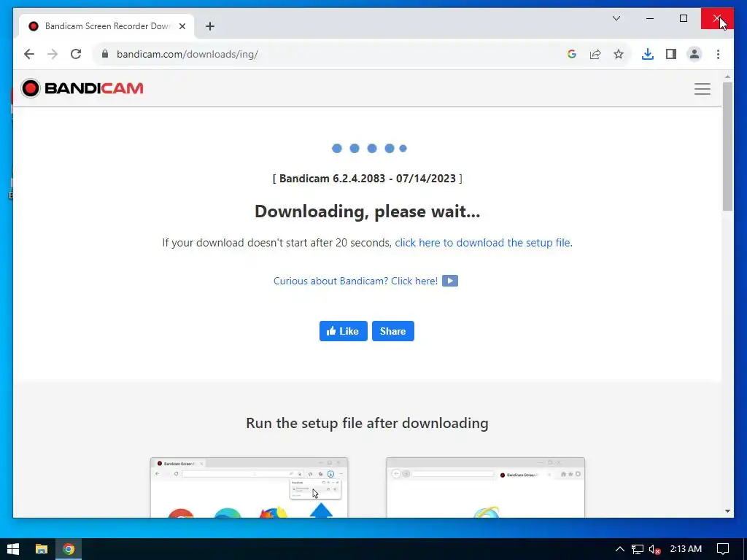Click the Chrome taskbar icon
The width and height of the screenshot is (747, 560).
click(x=69, y=549)
